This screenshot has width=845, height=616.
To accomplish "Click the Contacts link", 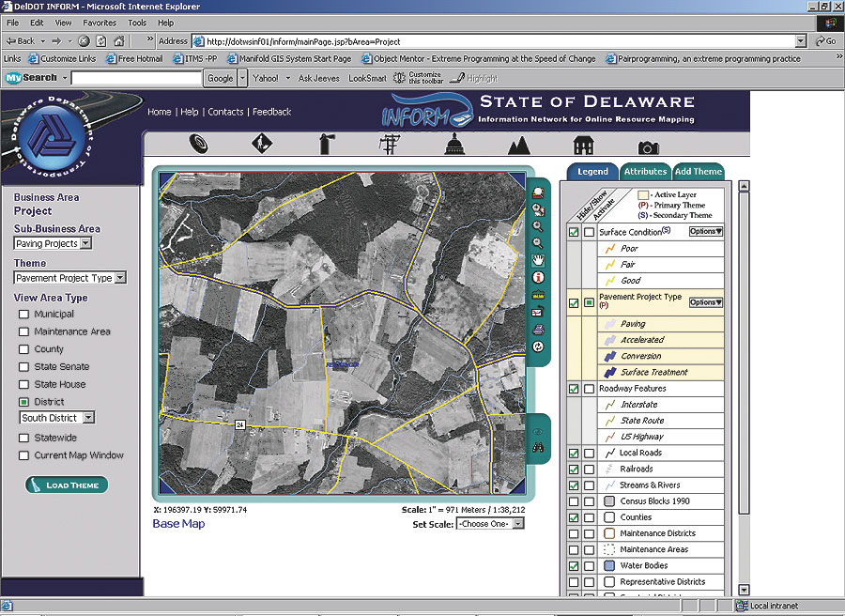I will click(225, 112).
